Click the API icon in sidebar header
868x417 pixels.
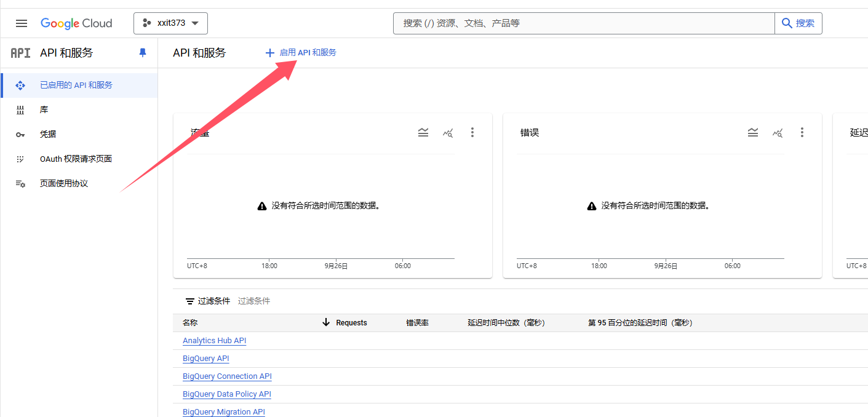[20, 53]
